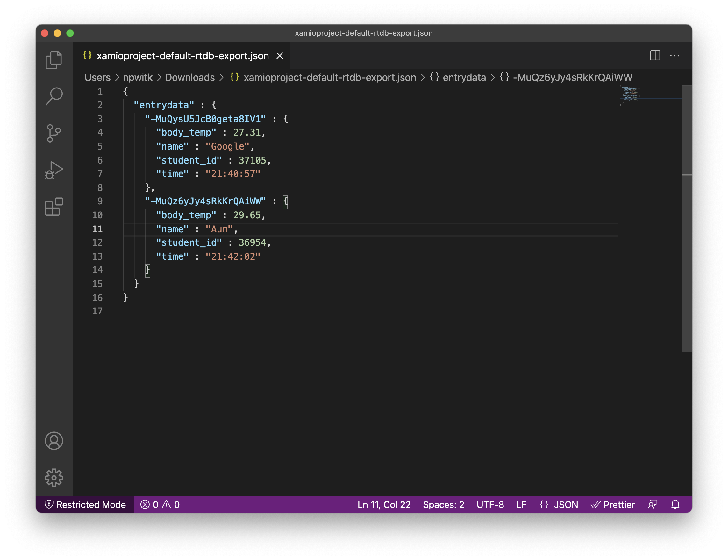Image resolution: width=728 pixels, height=560 pixels.
Task: Open Manage gear settings icon
Action: coord(54,477)
